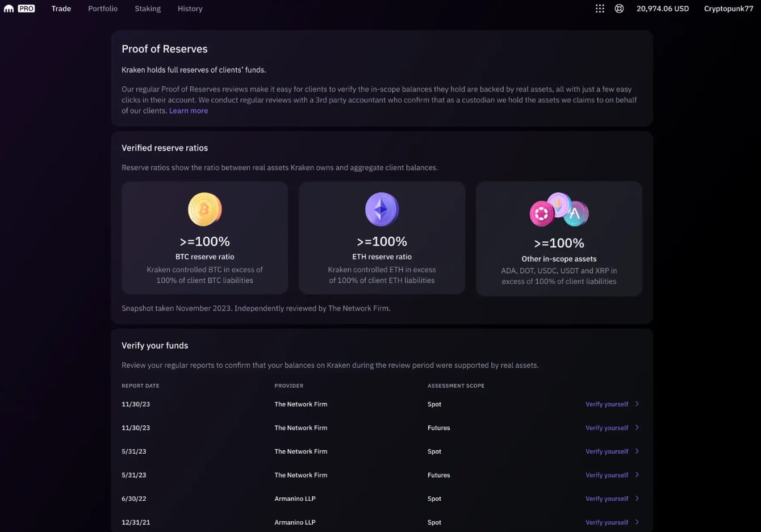Expand the 5/31/23 Spot report chevron
The height and width of the screenshot is (532, 761).
(x=637, y=451)
